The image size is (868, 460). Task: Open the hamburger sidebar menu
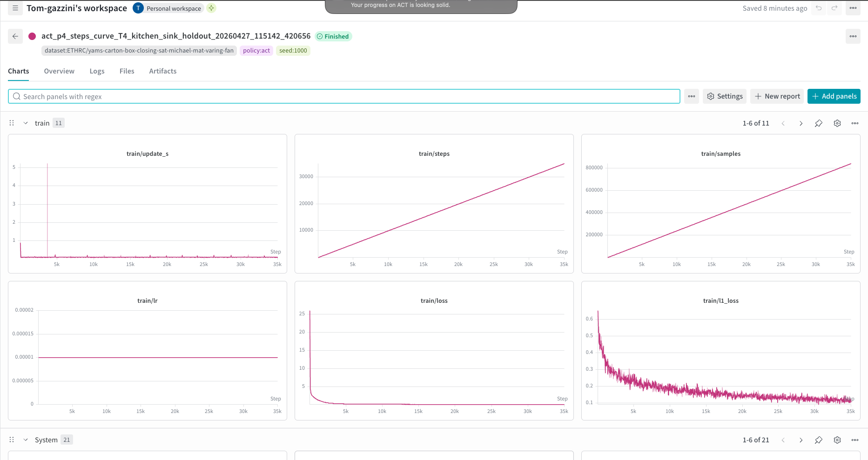(15, 8)
